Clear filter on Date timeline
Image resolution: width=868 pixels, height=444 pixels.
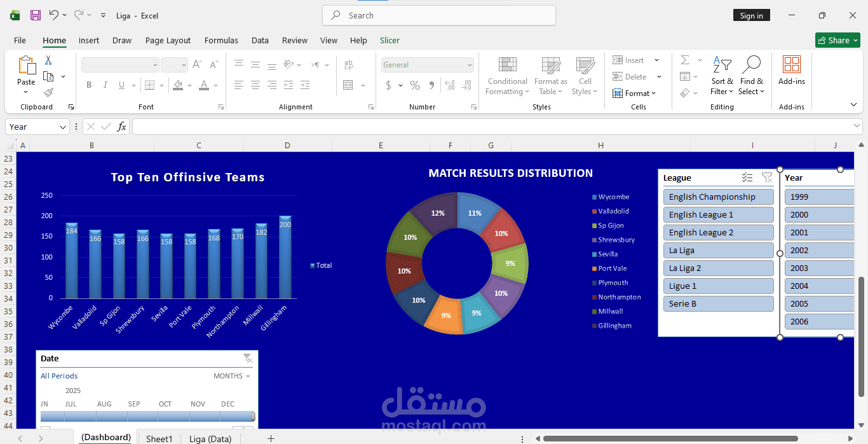coord(248,358)
